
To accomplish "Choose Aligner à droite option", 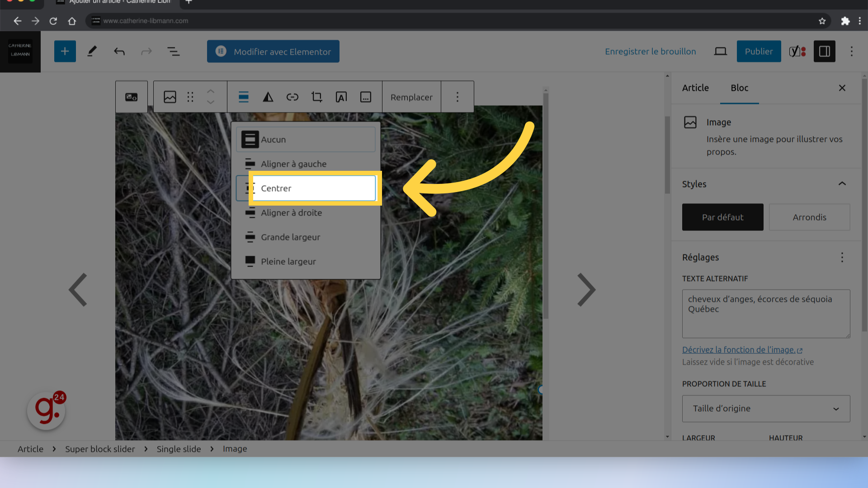I will tap(306, 213).
